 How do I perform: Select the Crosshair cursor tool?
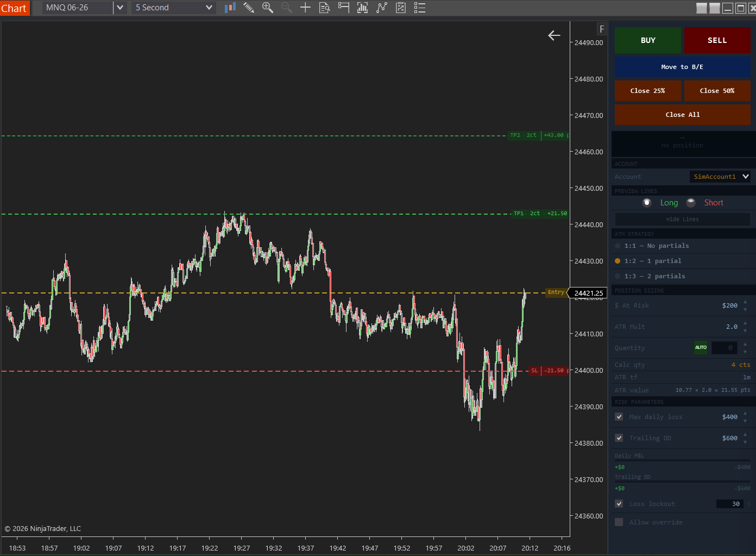pyautogui.click(x=305, y=8)
